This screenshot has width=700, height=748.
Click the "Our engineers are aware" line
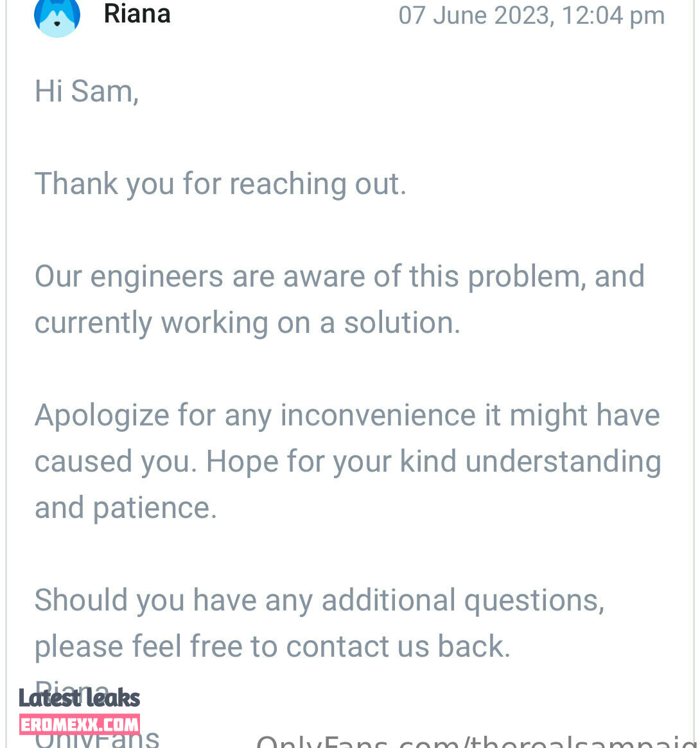pos(340,277)
